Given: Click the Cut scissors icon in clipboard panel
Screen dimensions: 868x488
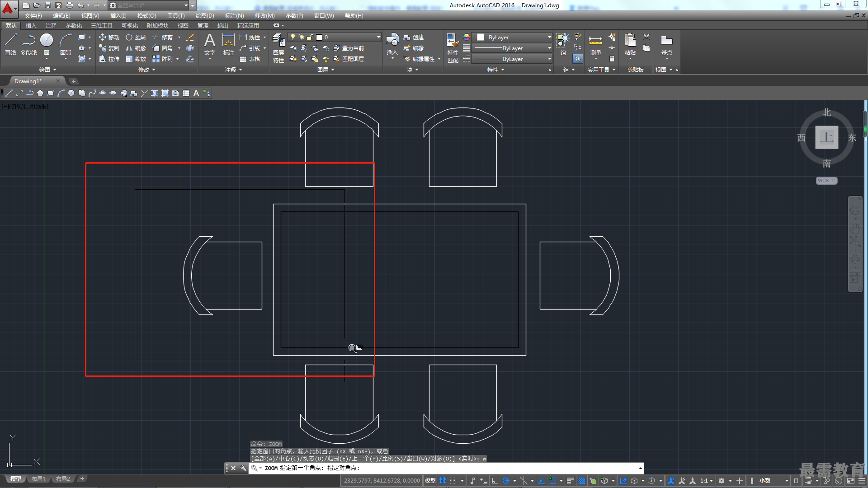Looking at the screenshot, I should 646,37.
